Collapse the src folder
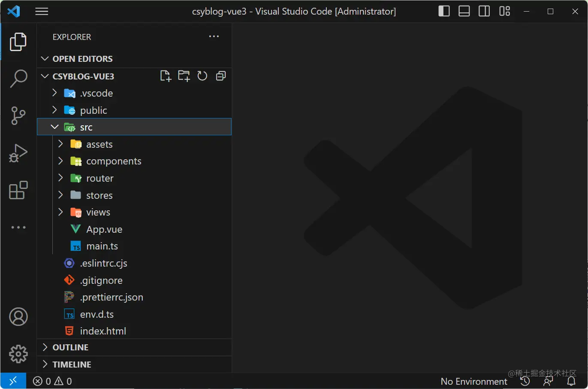 pyautogui.click(x=54, y=127)
